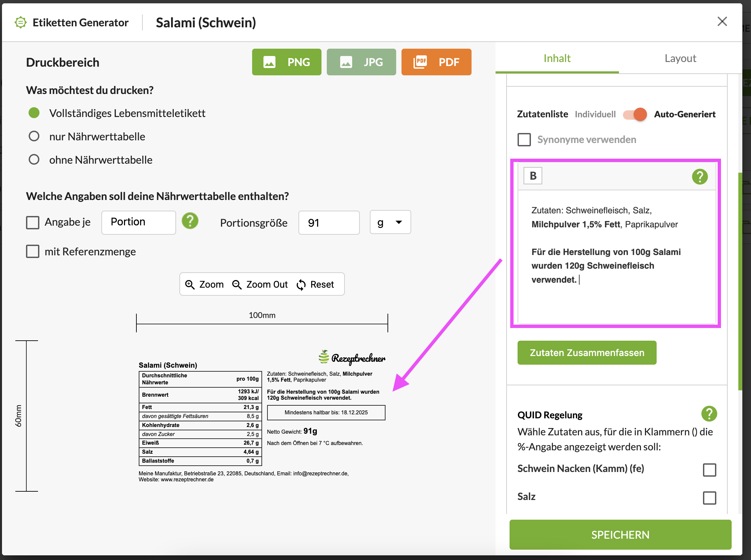
Task: Switch to the Layout tab
Action: [x=680, y=58]
